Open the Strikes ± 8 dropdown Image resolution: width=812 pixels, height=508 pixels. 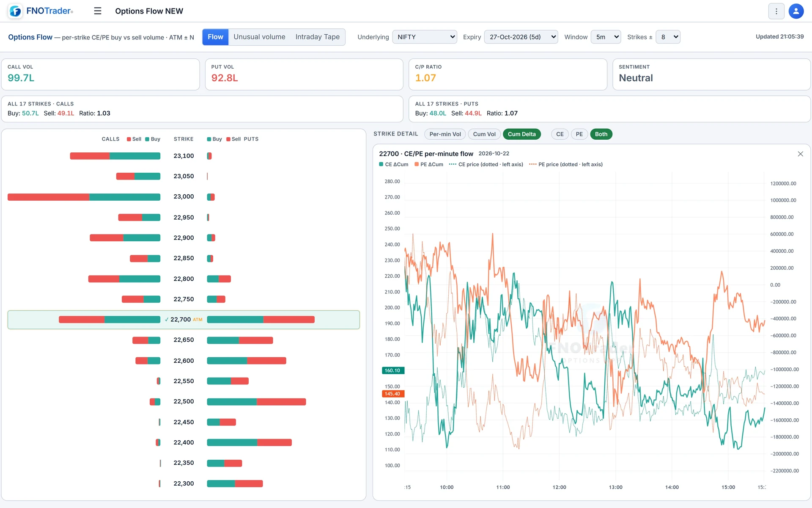tap(668, 37)
